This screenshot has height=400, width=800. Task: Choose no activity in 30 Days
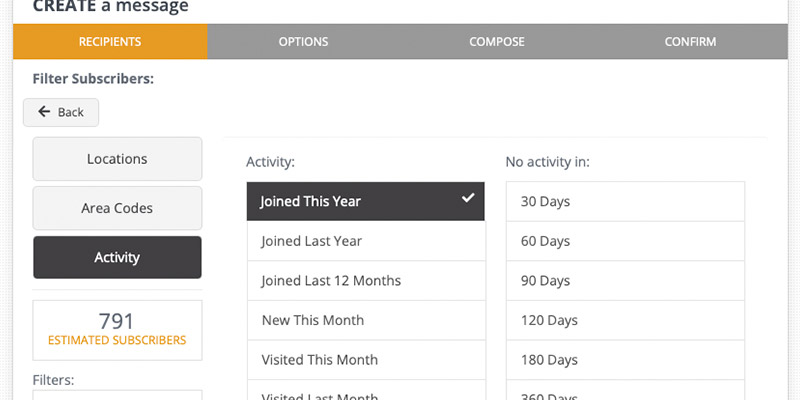tap(626, 202)
